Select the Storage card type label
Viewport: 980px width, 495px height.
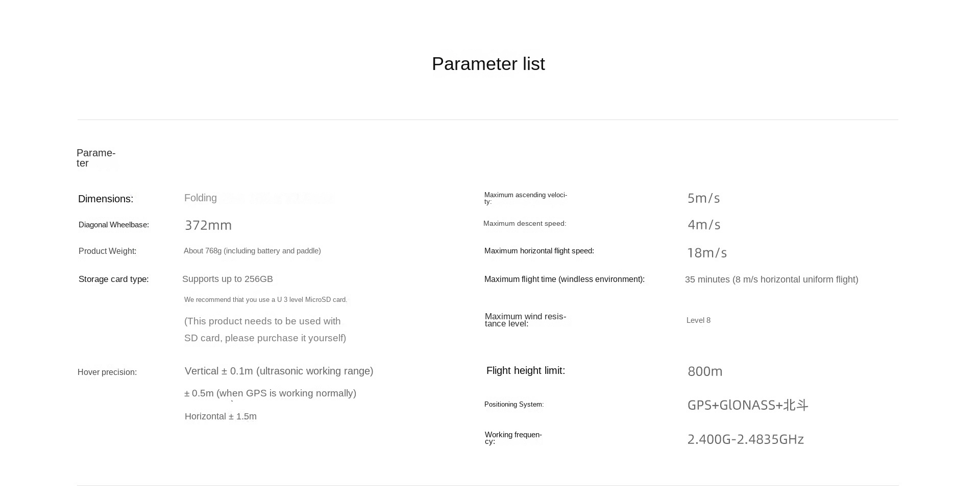(114, 279)
